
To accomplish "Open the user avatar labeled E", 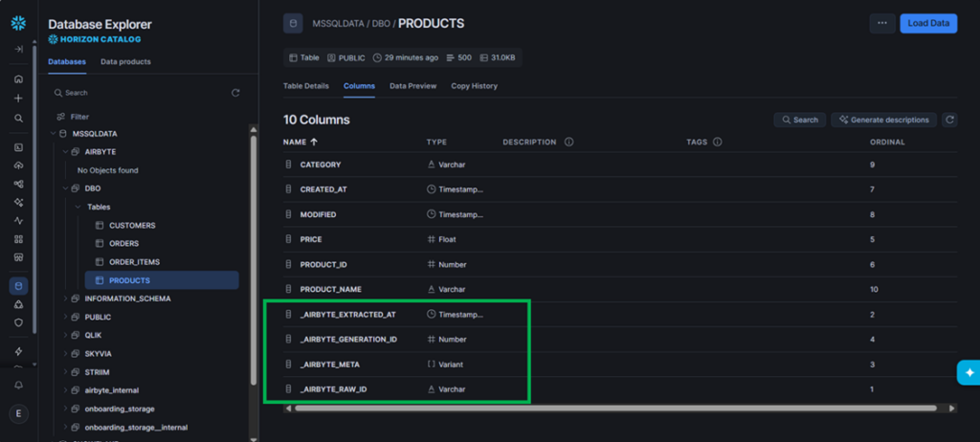I will [18, 413].
